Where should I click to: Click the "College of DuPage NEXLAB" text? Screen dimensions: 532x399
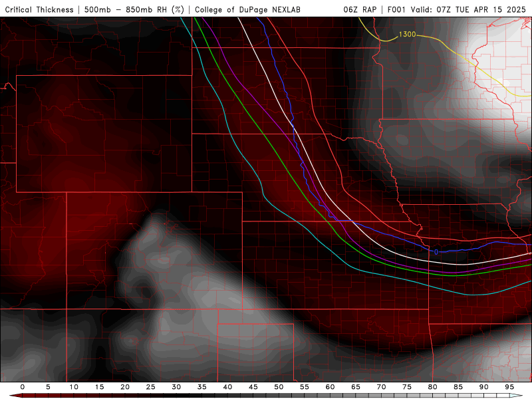[x=247, y=9]
